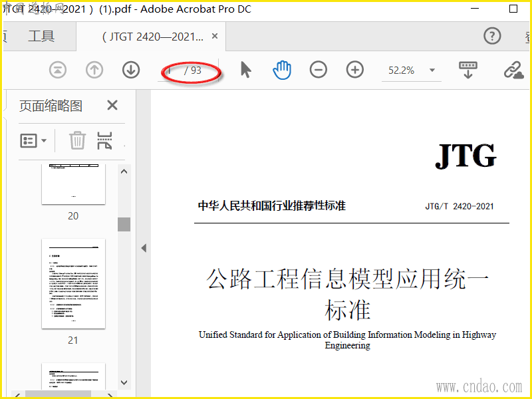Switch to the 工具 tab
This screenshot has height=399, width=532.
point(41,36)
